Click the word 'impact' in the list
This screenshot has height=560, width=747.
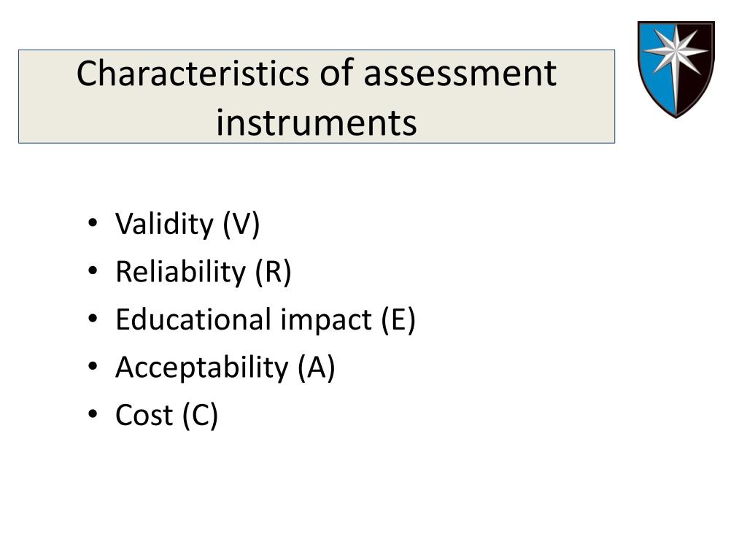coord(326,321)
